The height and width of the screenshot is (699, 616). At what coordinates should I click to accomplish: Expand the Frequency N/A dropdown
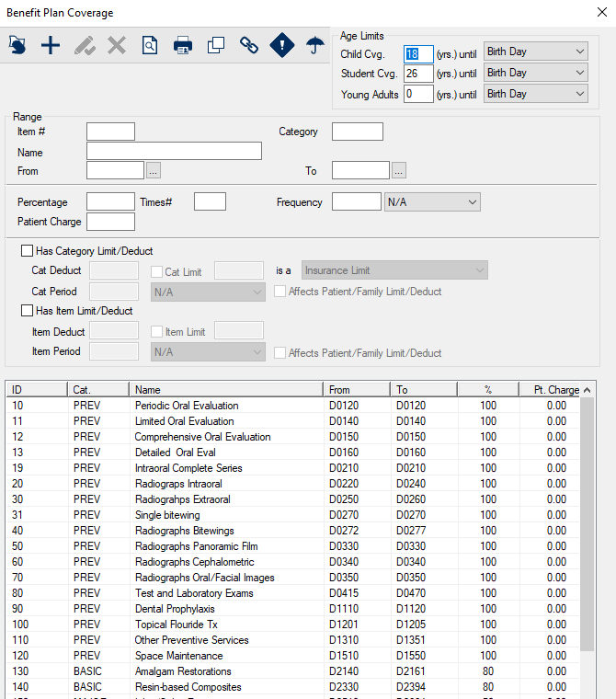pos(431,202)
